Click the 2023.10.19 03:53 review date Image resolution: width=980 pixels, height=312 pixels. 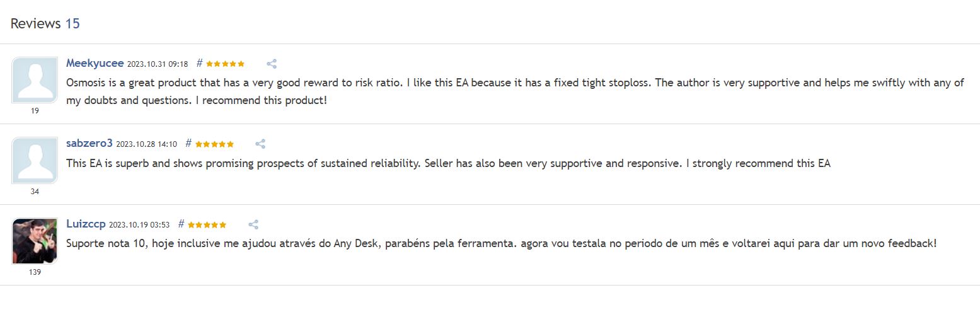[x=139, y=225]
